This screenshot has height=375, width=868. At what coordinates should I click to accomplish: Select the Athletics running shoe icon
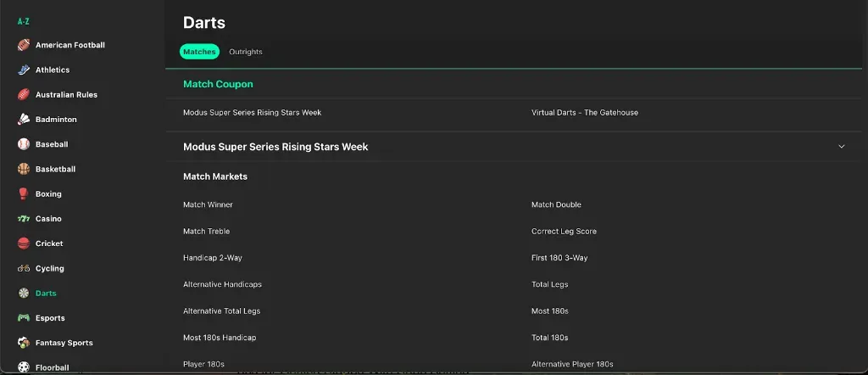(x=24, y=70)
